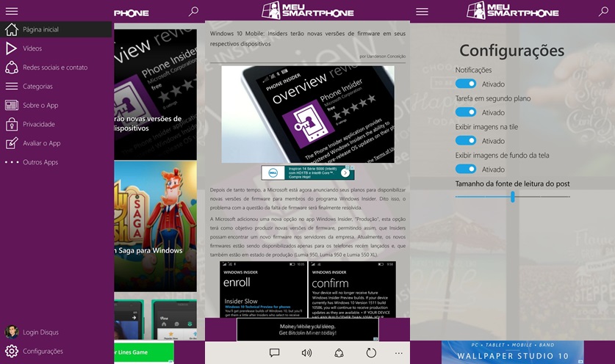Open Redes sociais e contato menu item
The image size is (615, 364).
57,68
